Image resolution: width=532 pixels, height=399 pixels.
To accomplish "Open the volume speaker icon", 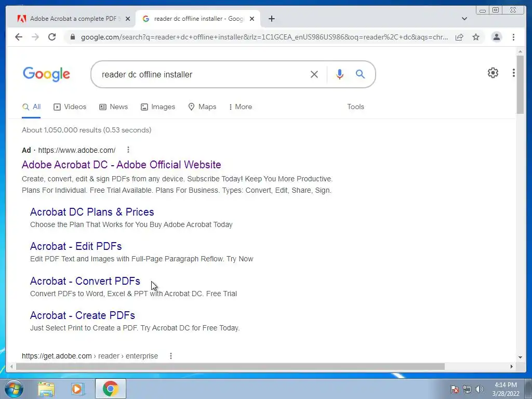I will [x=480, y=389].
